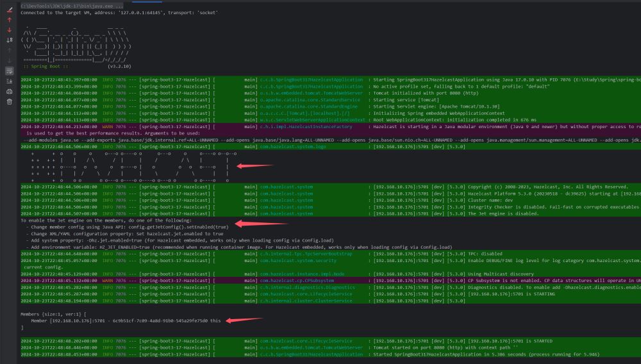Toggle soft-wrap in the console toolbar

click(x=10, y=71)
